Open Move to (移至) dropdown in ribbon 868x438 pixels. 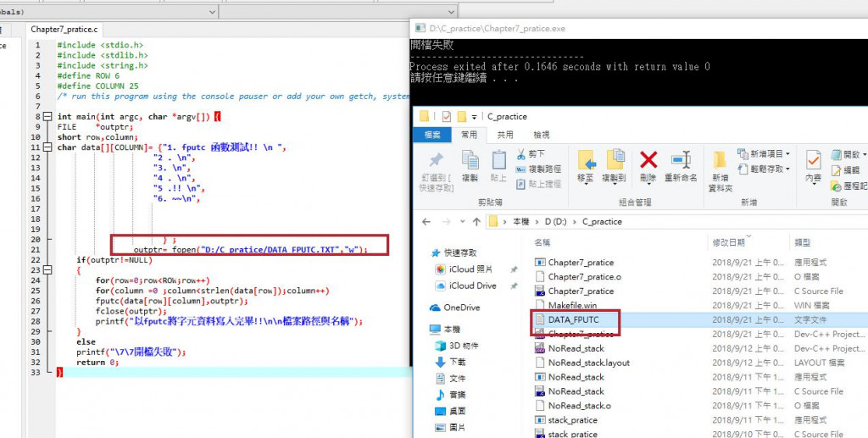(x=586, y=166)
